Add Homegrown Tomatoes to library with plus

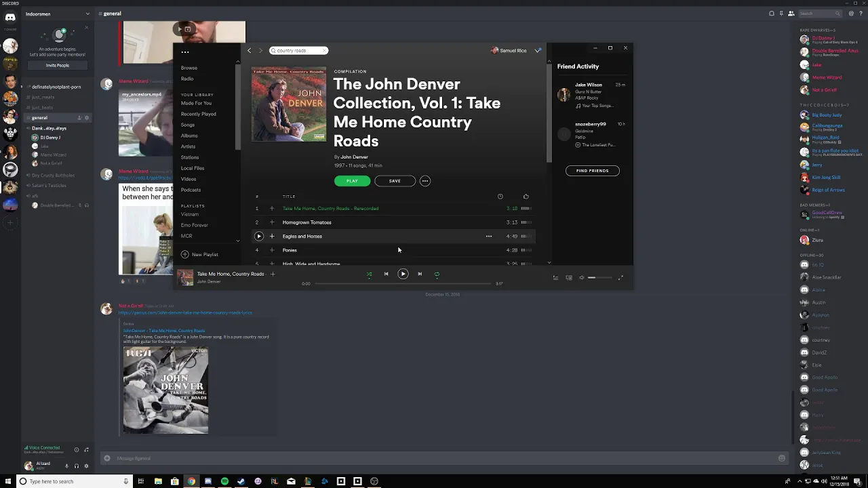(x=272, y=222)
